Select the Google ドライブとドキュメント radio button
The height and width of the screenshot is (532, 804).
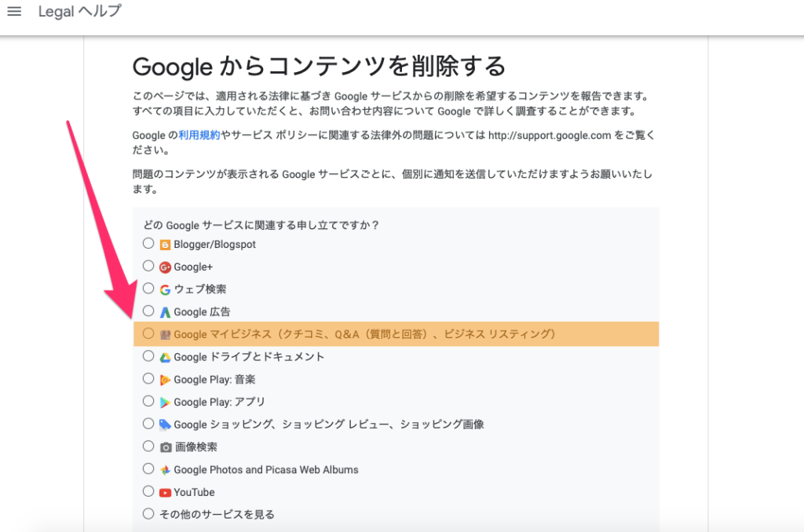pos(148,356)
